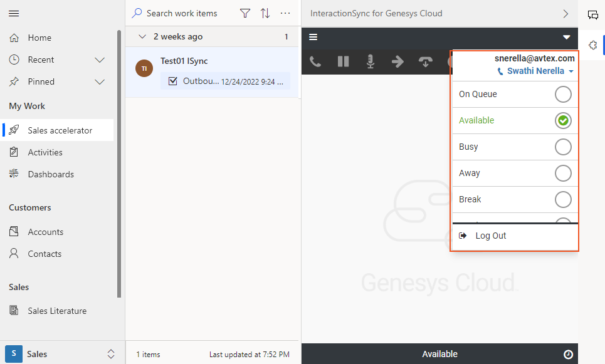Click the microphone mute icon
The width and height of the screenshot is (605, 364).
pos(371,61)
